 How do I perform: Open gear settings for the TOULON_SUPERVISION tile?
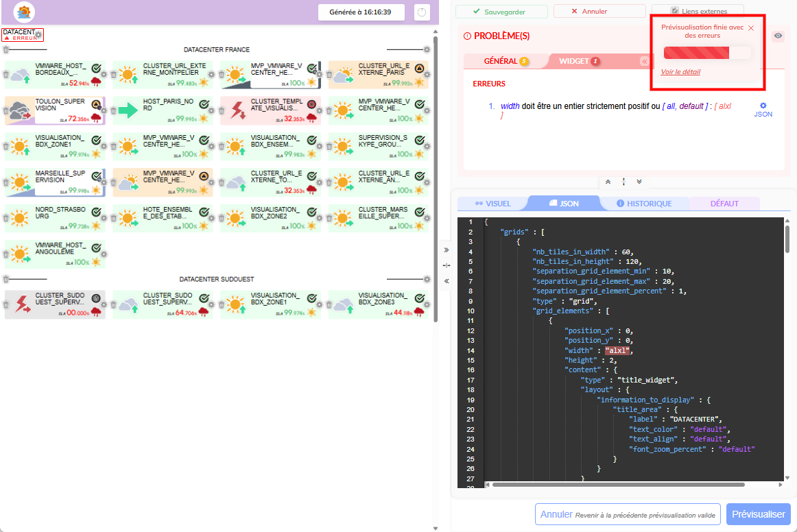tap(104, 110)
